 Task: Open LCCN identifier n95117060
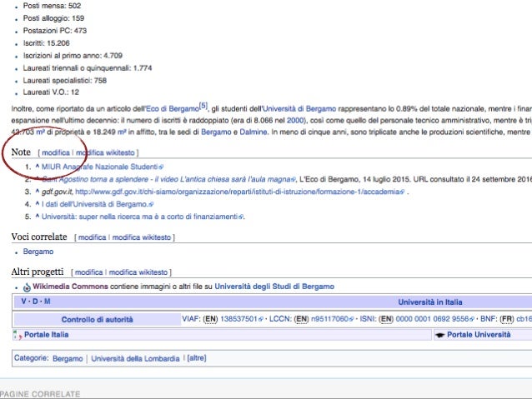pos(332,319)
